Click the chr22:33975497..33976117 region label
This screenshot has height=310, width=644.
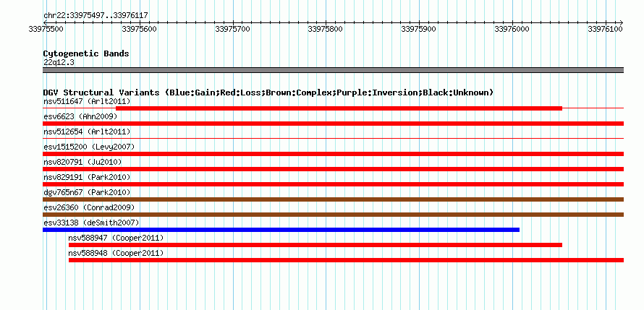coord(96,16)
